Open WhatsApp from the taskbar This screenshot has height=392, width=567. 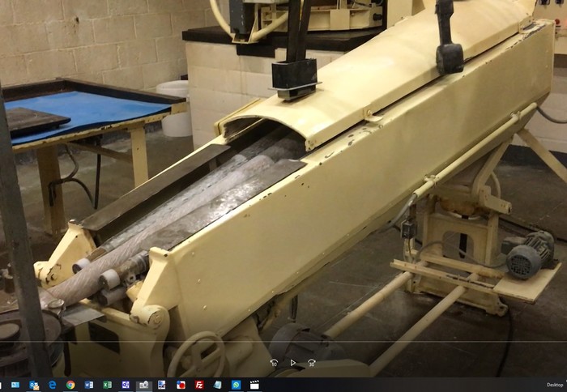[237, 386]
